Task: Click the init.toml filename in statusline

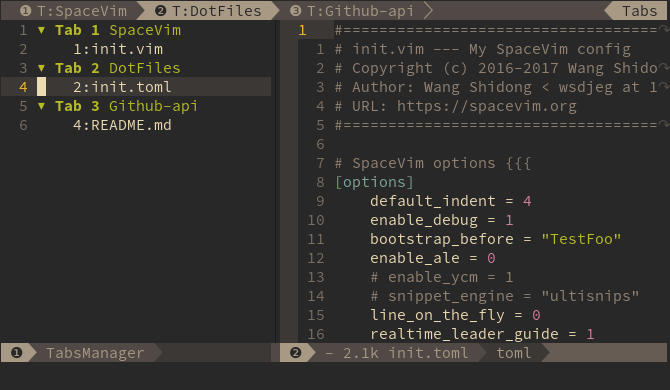Action: [x=428, y=353]
